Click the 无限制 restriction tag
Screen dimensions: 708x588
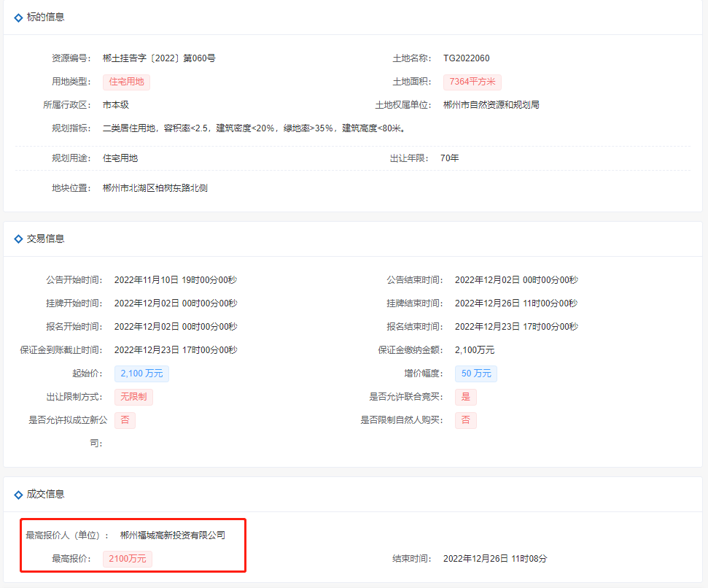point(133,397)
